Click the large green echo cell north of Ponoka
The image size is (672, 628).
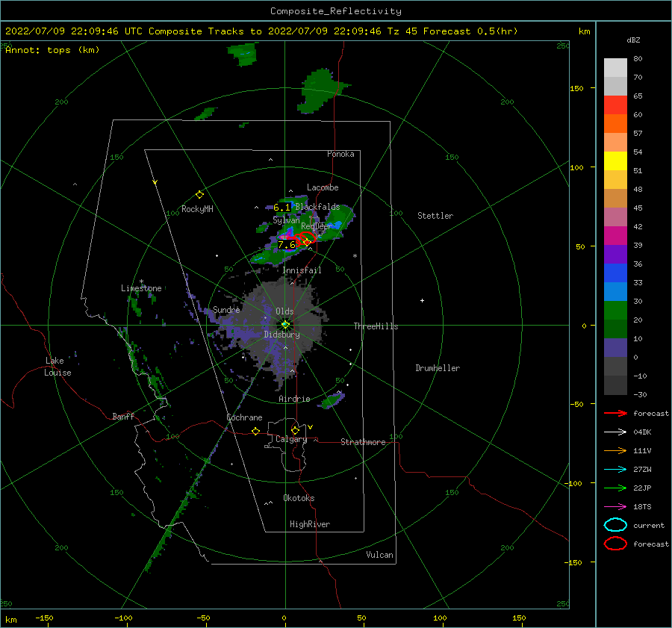[320, 91]
